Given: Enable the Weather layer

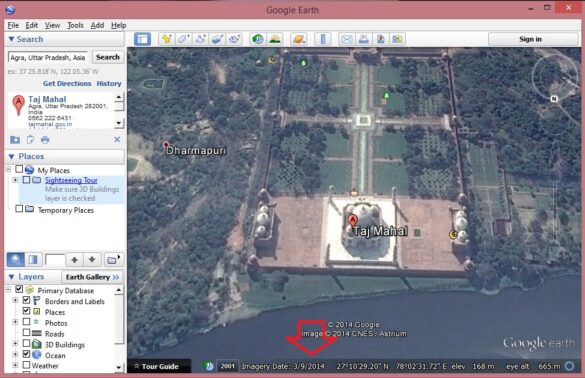Looking at the screenshot, I should (26, 365).
